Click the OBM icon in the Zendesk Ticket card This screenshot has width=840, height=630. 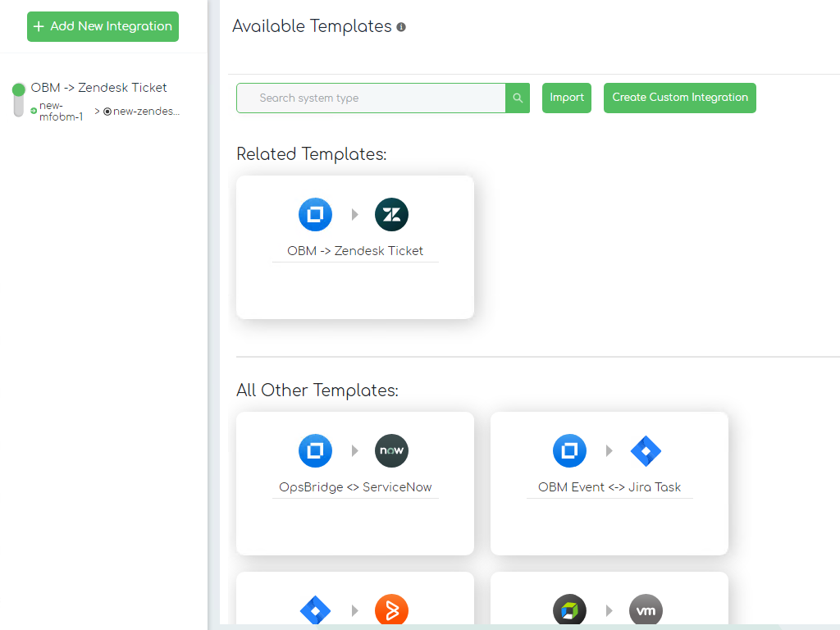(x=315, y=215)
